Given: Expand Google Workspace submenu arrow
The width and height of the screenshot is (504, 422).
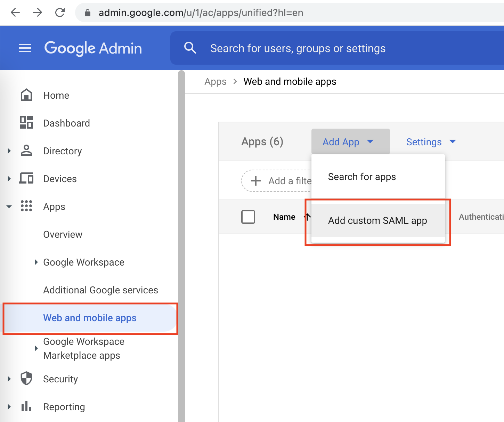Looking at the screenshot, I should (36, 262).
